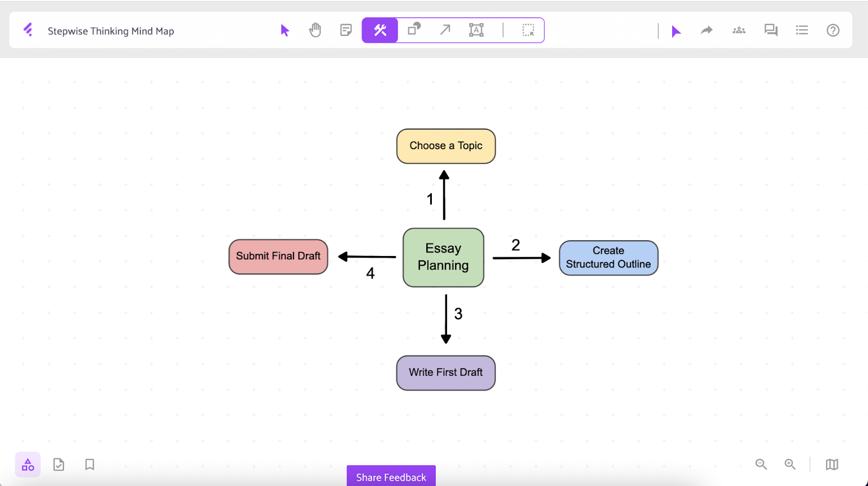Open the highlighted tools panel icon

click(x=380, y=30)
